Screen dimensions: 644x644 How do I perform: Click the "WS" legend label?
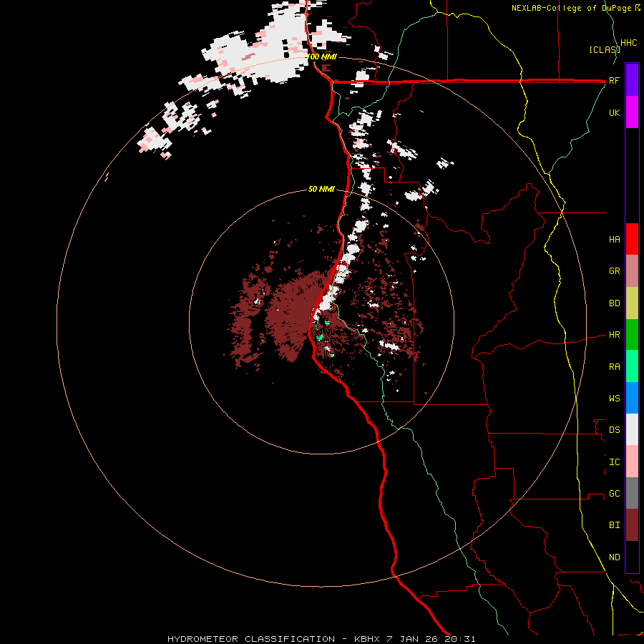click(614, 399)
